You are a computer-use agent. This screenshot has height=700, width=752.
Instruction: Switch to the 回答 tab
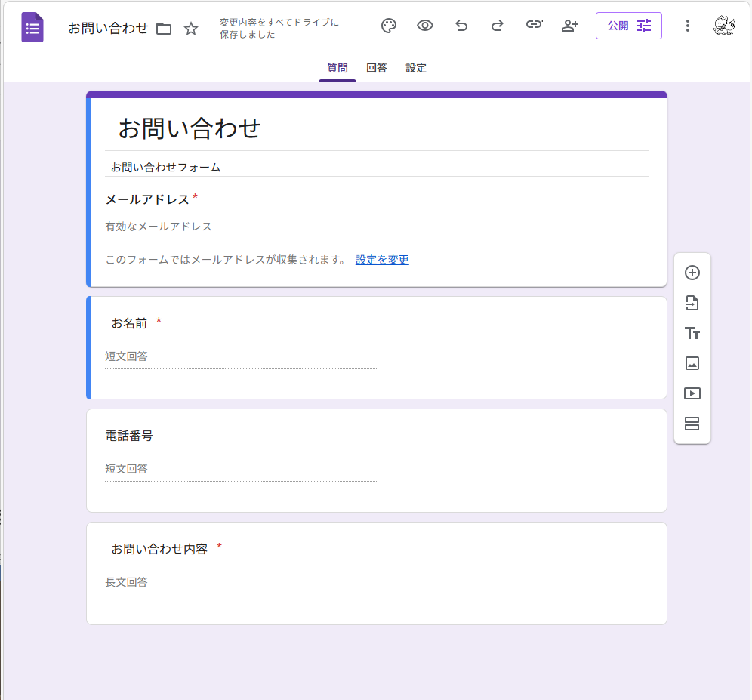(376, 67)
